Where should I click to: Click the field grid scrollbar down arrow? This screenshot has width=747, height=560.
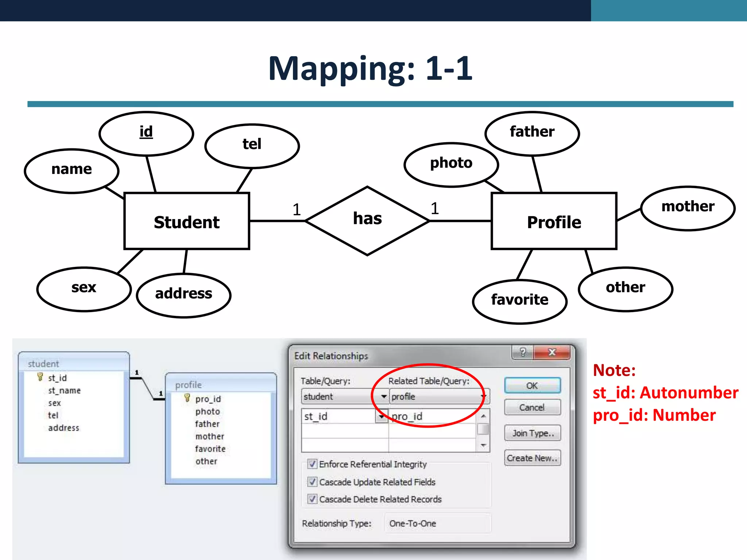(x=483, y=445)
